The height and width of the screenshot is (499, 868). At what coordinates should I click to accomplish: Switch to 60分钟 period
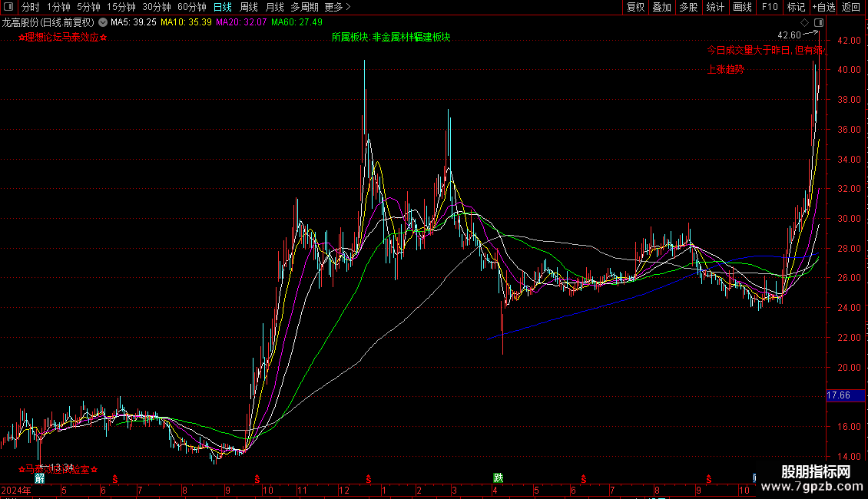click(191, 7)
